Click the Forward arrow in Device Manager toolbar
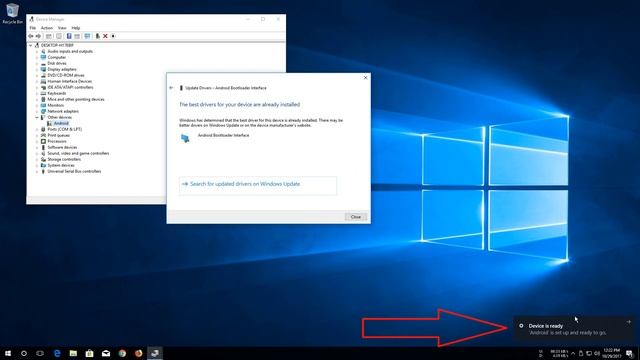 [x=38, y=36]
